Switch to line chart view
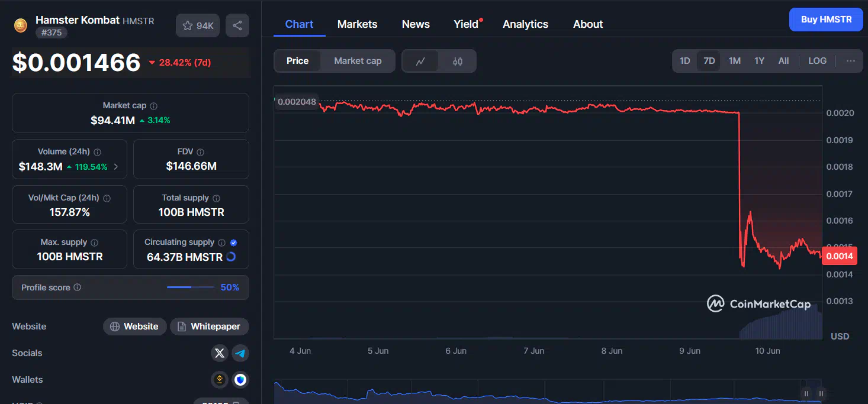The height and width of the screenshot is (404, 868). tap(420, 61)
